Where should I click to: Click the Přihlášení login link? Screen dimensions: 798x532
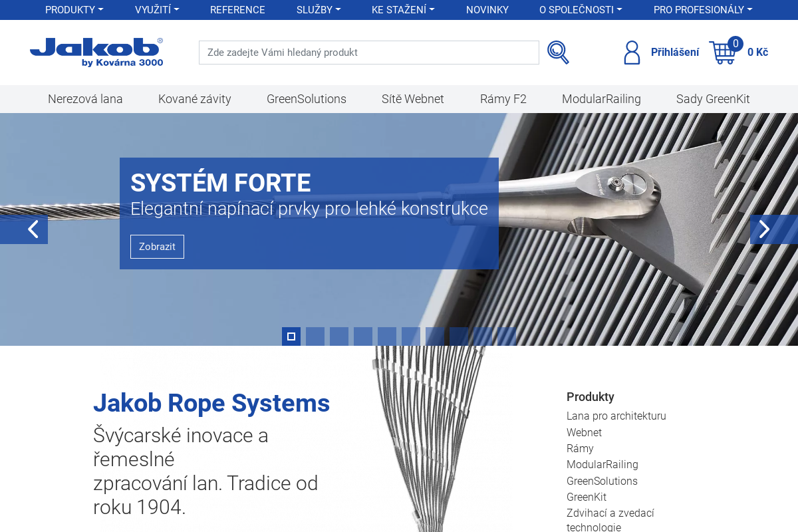(x=674, y=53)
